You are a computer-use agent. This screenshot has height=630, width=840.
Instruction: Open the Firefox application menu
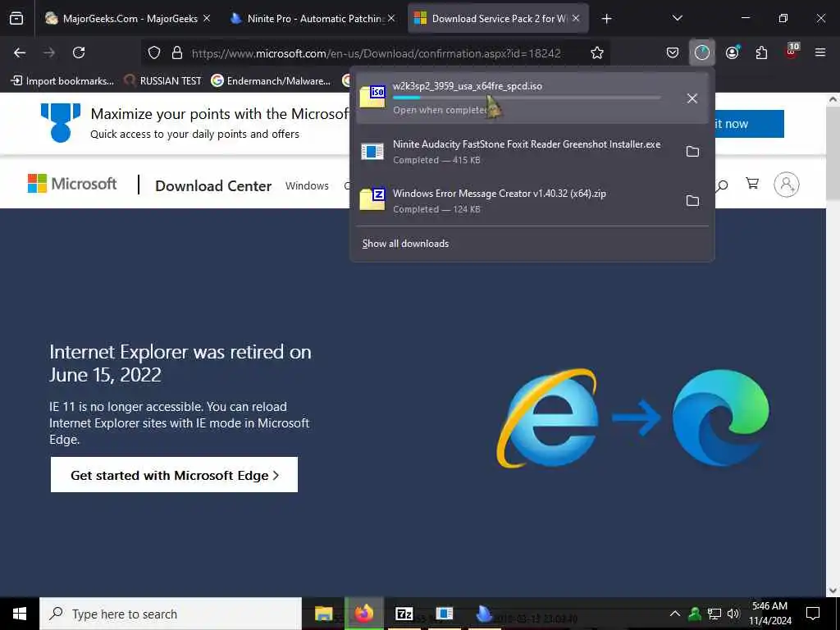tap(820, 52)
